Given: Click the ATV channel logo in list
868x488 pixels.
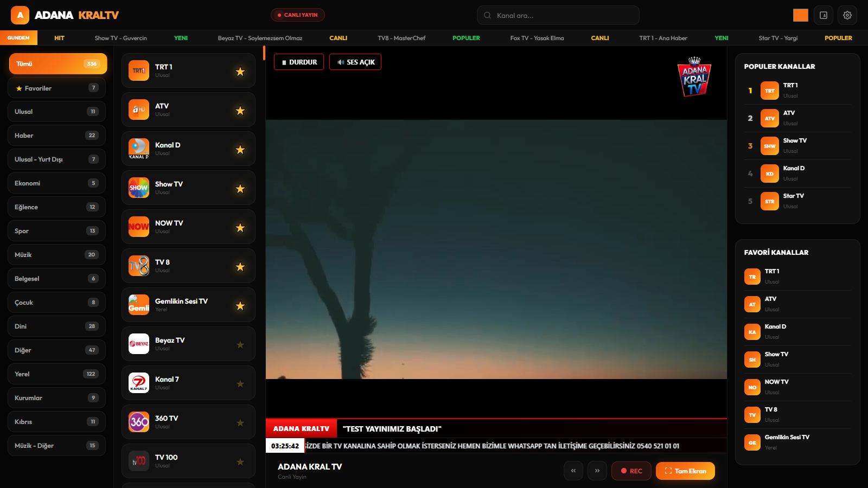Looking at the screenshot, I should 139,110.
